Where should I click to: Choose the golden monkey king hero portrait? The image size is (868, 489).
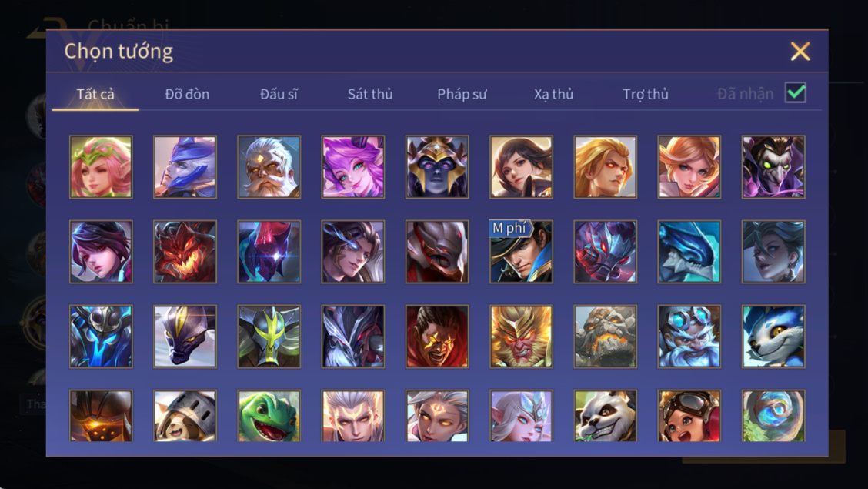point(521,337)
